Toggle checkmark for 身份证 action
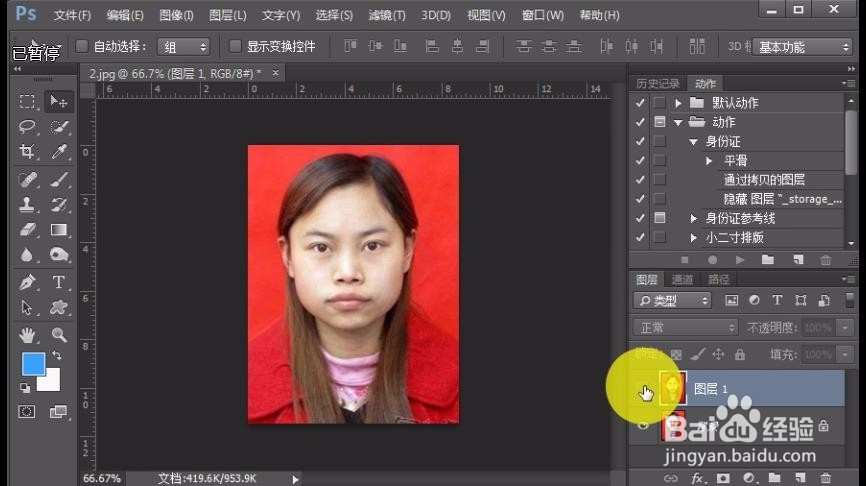This screenshot has width=866, height=486. click(640, 141)
